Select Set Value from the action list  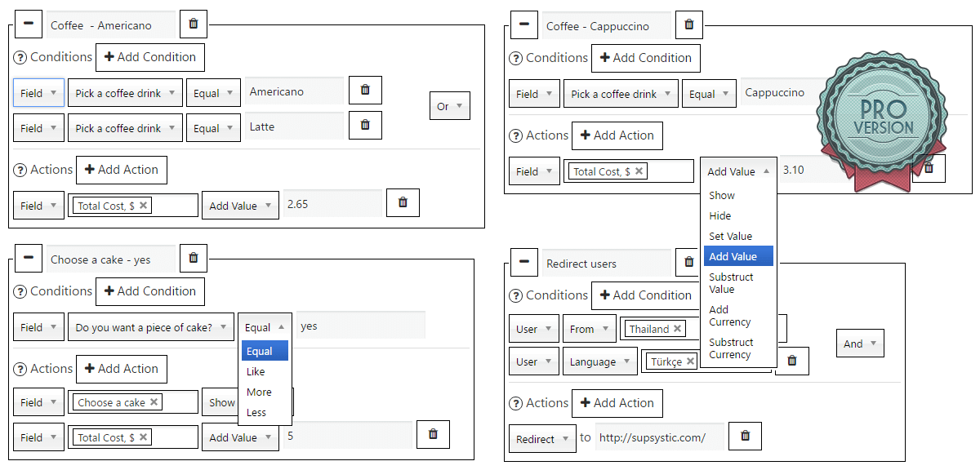pyautogui.click(x=730, y=236)
